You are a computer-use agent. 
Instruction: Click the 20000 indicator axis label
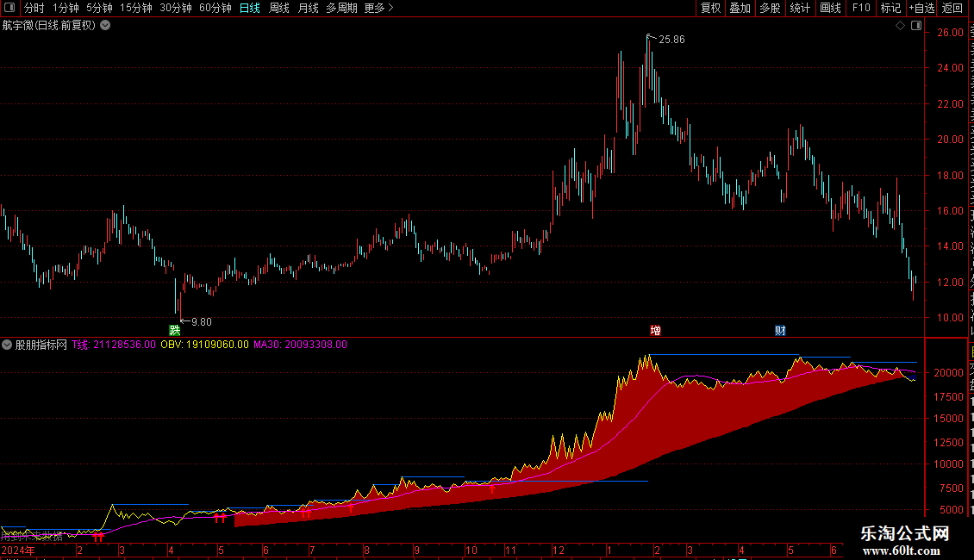tap(949, 373)
